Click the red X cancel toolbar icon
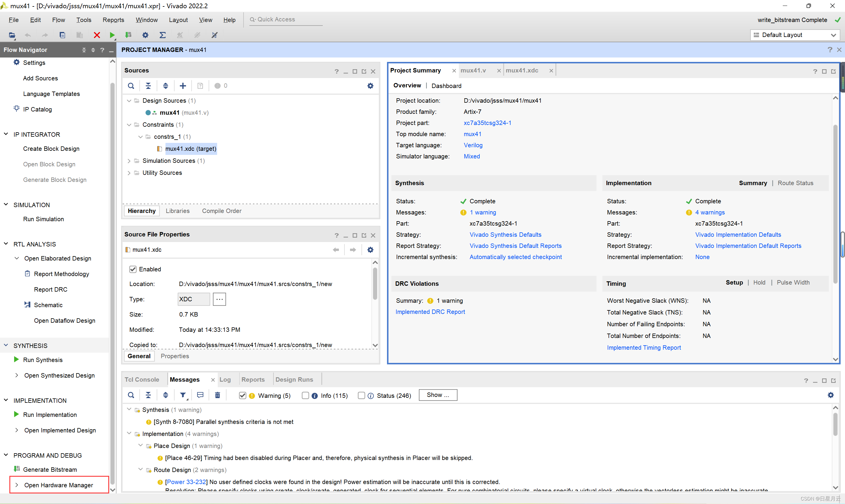845x504 pixels. 97,35
